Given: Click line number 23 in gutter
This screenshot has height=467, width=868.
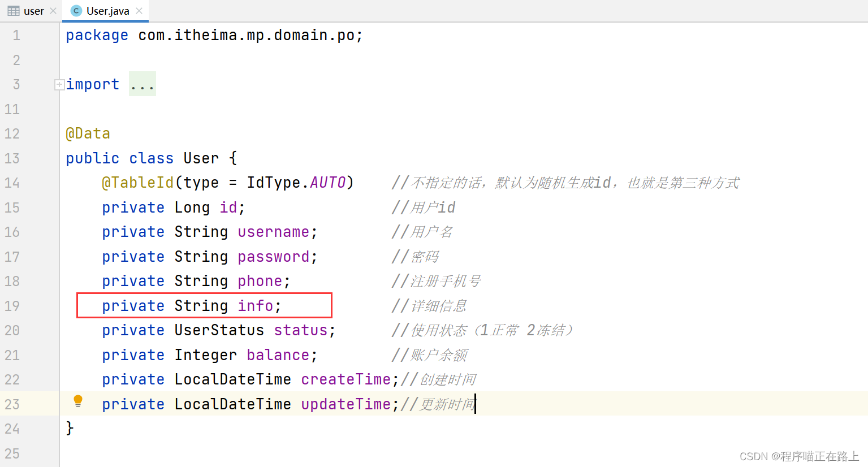Looking at the screenshot, I should pos(12,404).
